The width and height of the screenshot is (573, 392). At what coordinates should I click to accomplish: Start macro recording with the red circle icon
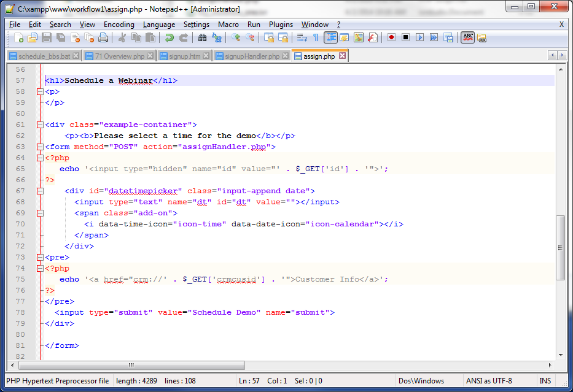[x=391, y=38]
